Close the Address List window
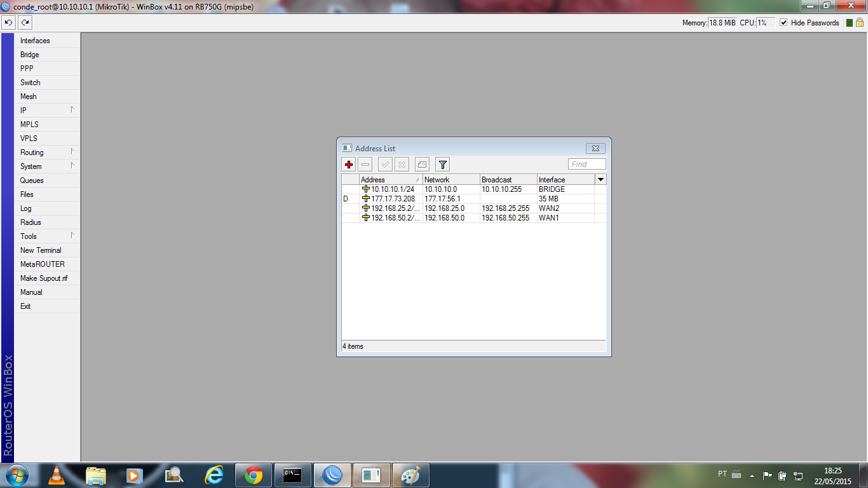The width and height of the screenshot is (868, 488). coord(595,148)
